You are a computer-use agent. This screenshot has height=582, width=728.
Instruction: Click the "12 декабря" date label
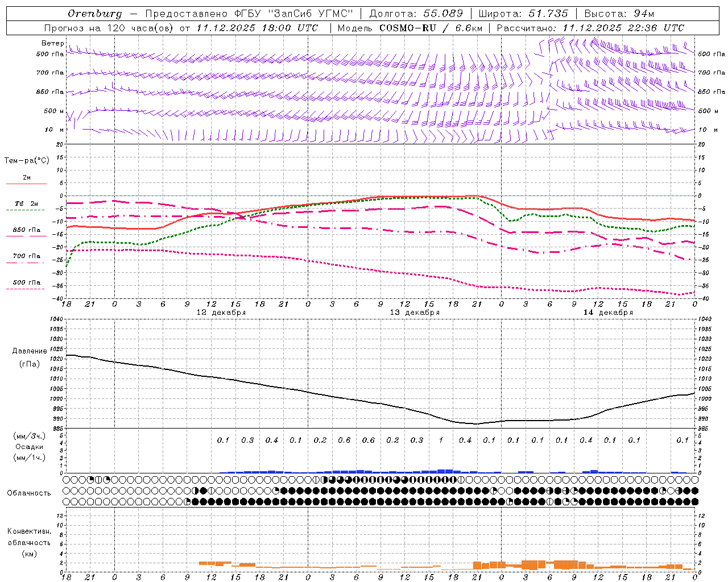pyautogui.click(x=221, y=313)
